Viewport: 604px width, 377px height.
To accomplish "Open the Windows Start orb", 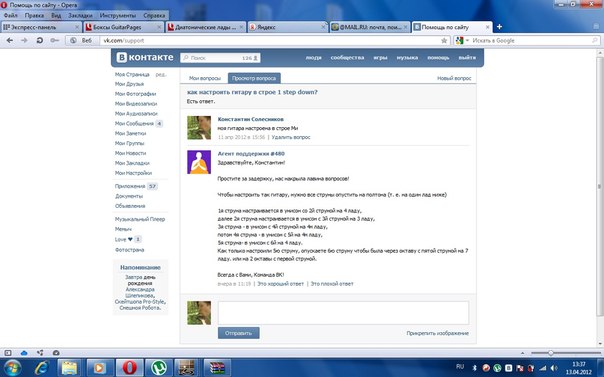I will point(13,368).
